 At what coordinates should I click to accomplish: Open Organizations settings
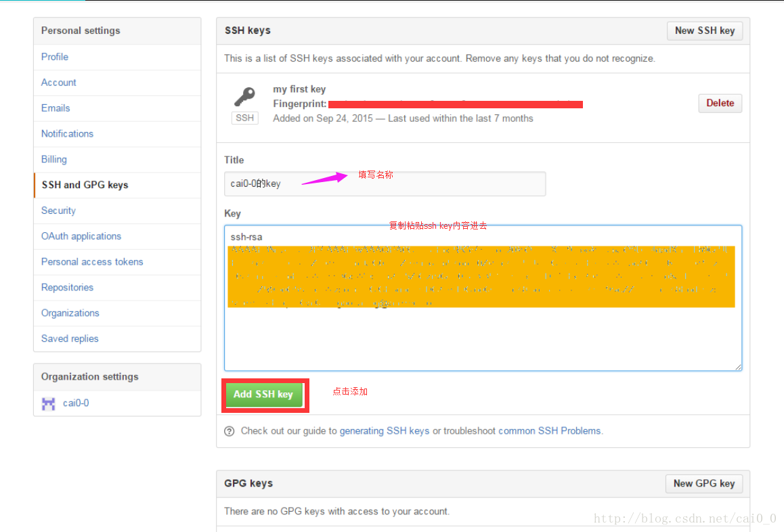(x=70, y=313)
